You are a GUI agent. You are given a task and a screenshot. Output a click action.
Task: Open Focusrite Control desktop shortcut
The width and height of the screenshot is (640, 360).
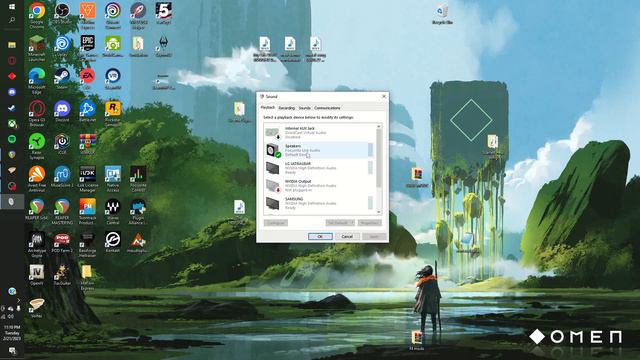(x=138, y=179)
